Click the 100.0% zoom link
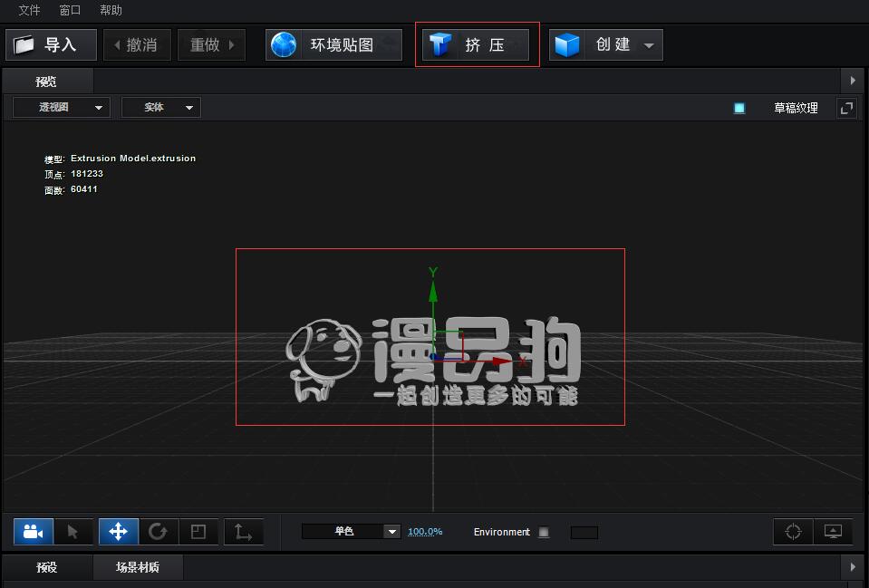This screenshot has width=869, height=588. [x=425, y=532]
